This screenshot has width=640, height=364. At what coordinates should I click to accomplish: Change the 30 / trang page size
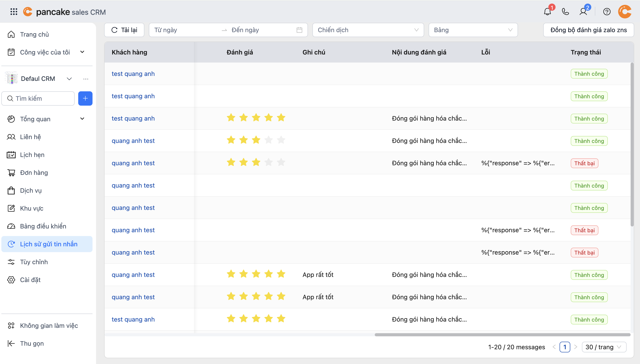pyautogui.click(x=604, y=347)
